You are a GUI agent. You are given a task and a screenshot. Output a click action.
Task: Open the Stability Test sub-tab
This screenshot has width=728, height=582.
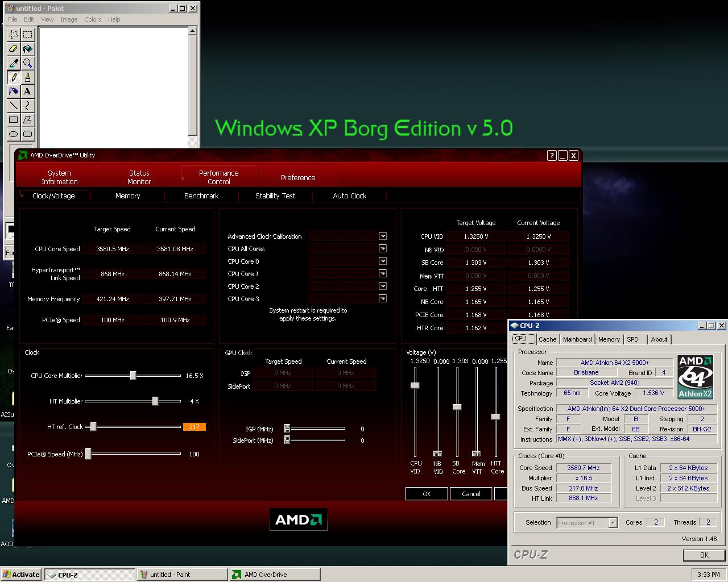pyautogui.click(x=275, y=196)
